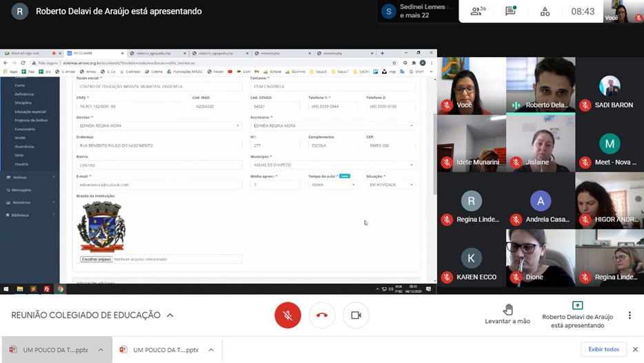Open the activities shapes icon

pos(545,12)
